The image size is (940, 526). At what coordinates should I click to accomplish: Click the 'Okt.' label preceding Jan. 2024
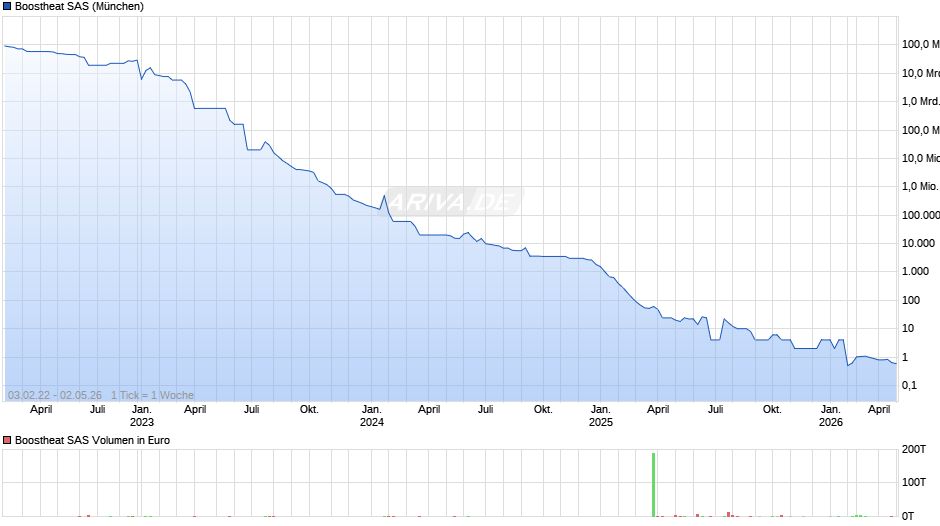[309, 410]
